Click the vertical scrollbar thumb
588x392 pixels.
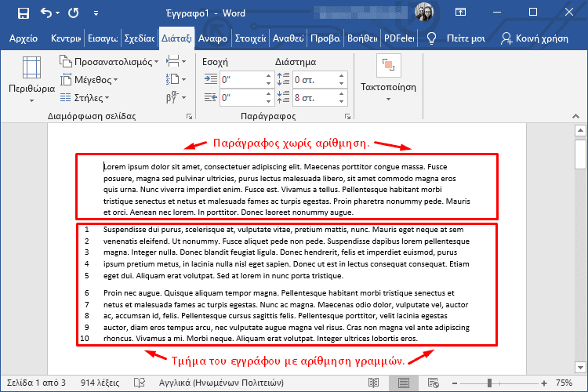580,154
